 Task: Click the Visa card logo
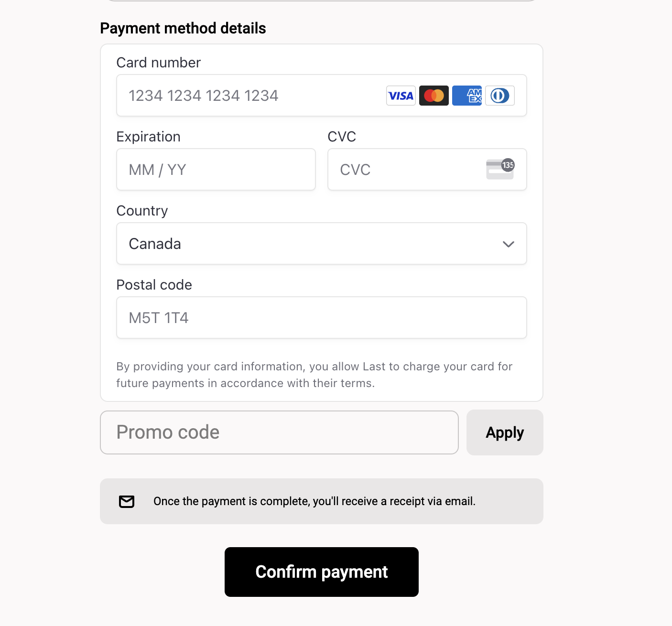pyautogui.click(x=401, y=96)
